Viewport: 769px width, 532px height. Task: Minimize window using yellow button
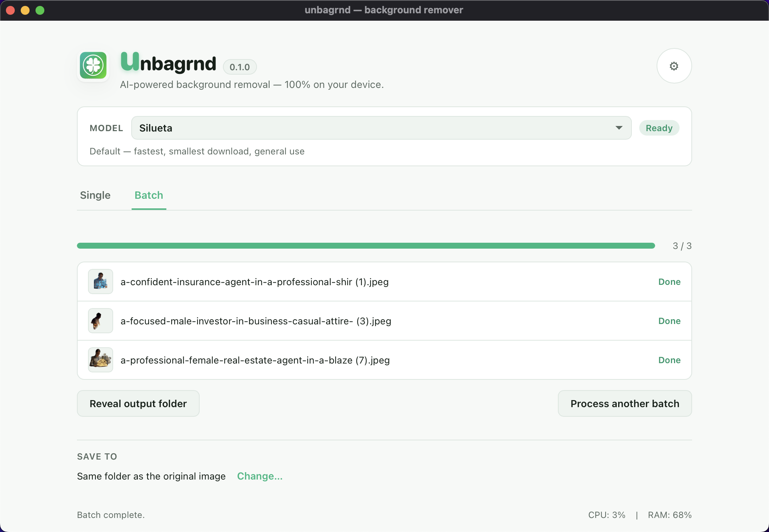(x=25, y=10)
